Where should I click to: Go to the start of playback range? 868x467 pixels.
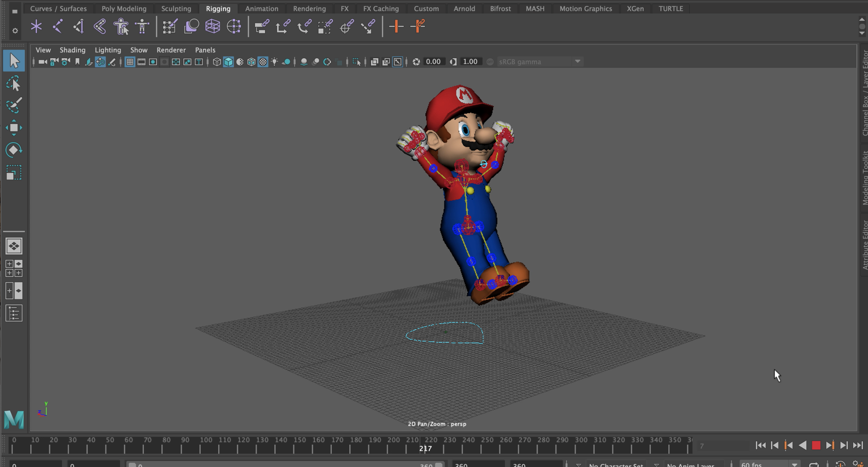click(x=760, y=445)
